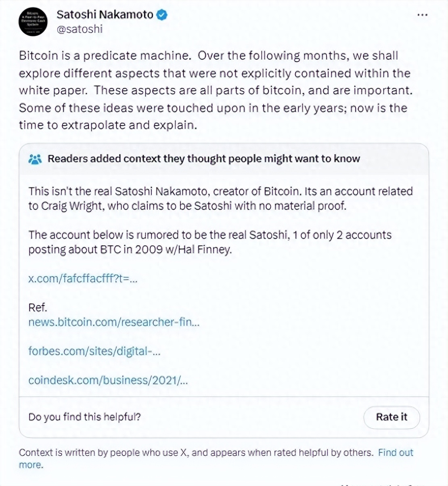Click the Community Notes readers icon
The height and width of the screenshot is (486, 448).
coord(36,159)
